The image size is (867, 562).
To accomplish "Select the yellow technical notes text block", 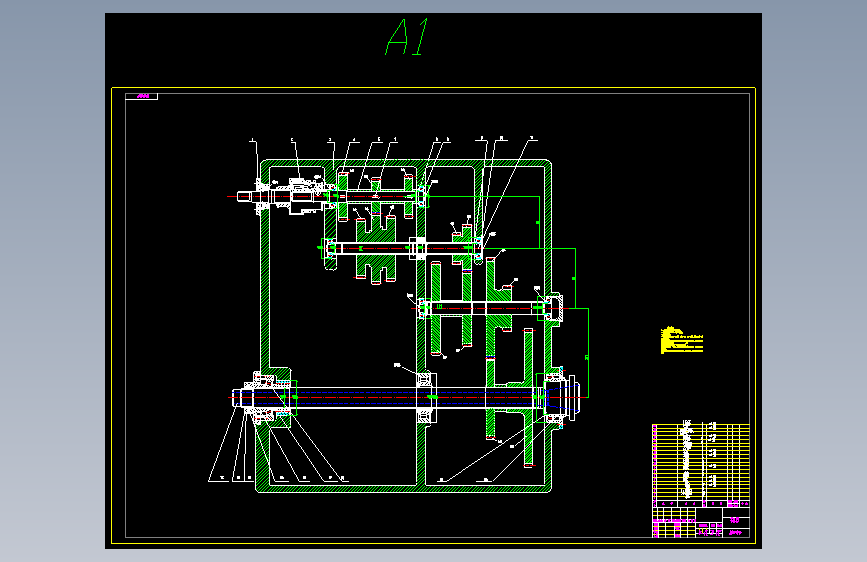I will click(682, 340).
